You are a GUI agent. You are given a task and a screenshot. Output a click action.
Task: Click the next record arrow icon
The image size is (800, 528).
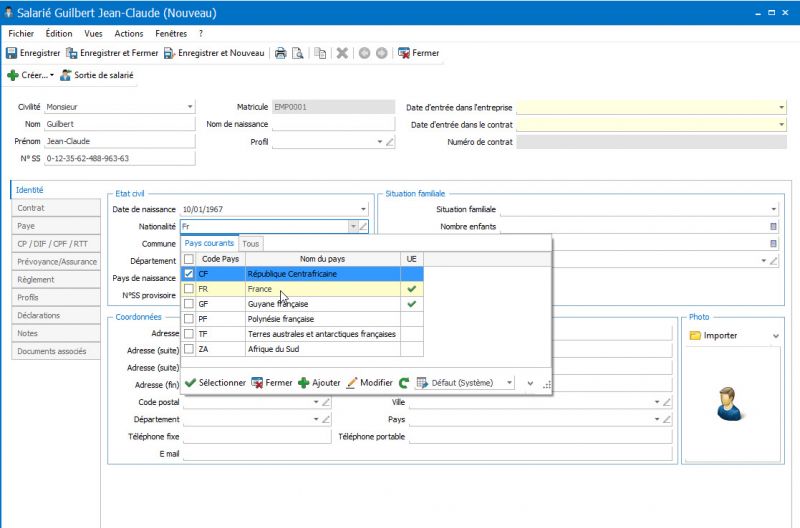point(382,53)
